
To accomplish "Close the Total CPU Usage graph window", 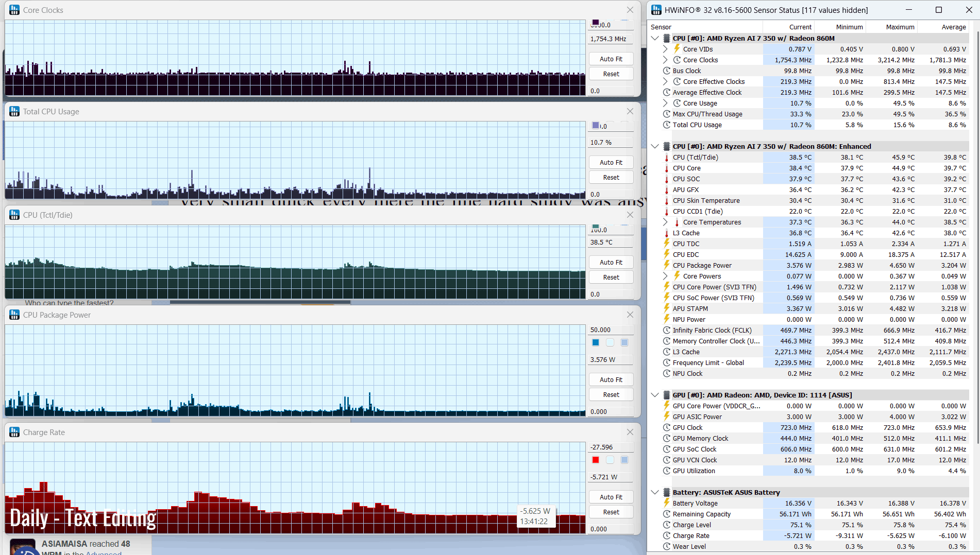I will pyautogui.click(x=630, y=112).
